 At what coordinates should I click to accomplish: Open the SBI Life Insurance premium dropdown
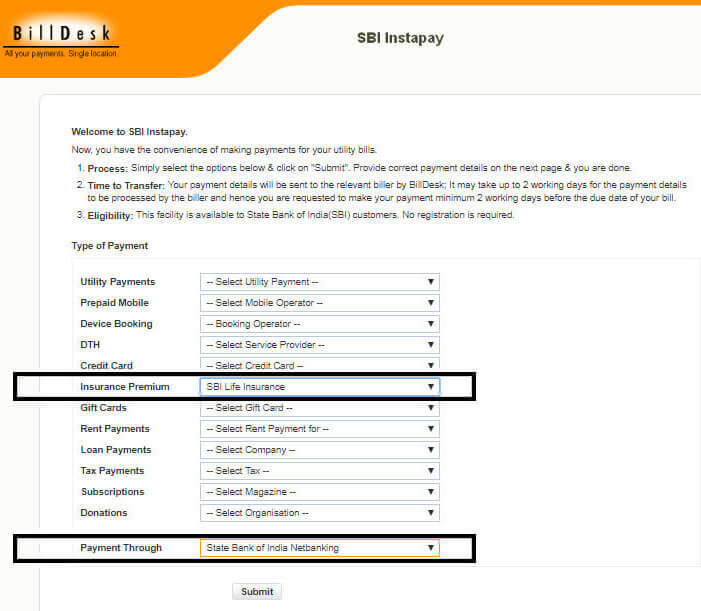point(320,387)
